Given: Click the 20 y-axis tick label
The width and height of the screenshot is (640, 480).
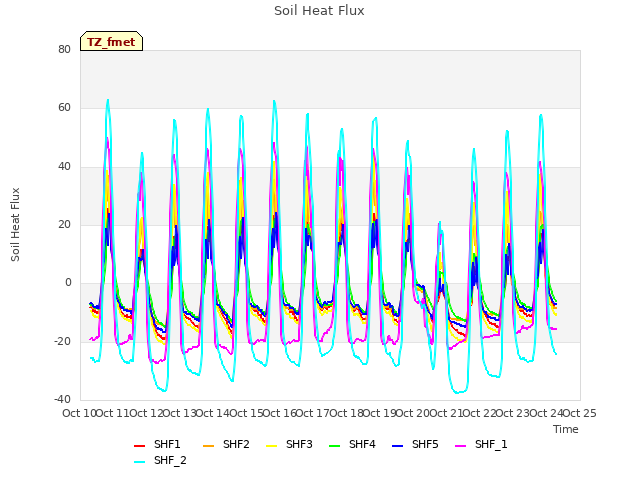Looking at the screenshot, I should [64, 224].
